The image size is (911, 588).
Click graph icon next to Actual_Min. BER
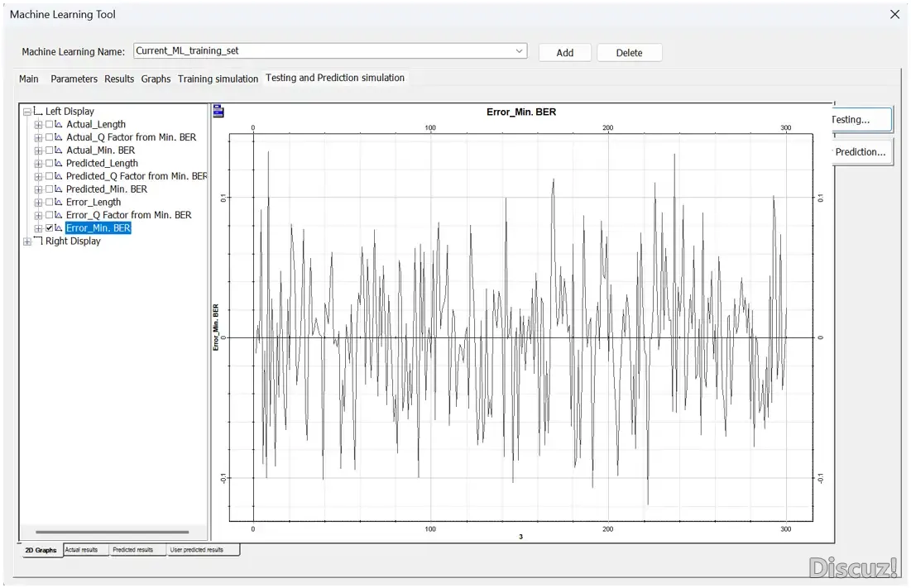(59, 151)
